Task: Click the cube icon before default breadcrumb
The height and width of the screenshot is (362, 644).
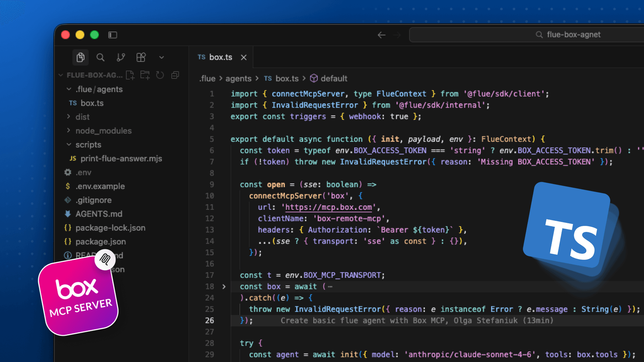Action: click(314, 78)
